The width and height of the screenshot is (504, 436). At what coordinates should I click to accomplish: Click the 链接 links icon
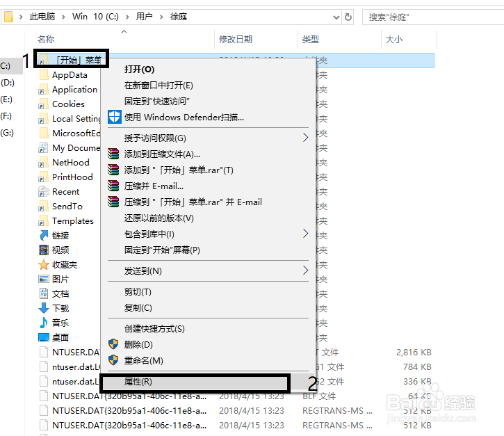click(x=43, y=235)
